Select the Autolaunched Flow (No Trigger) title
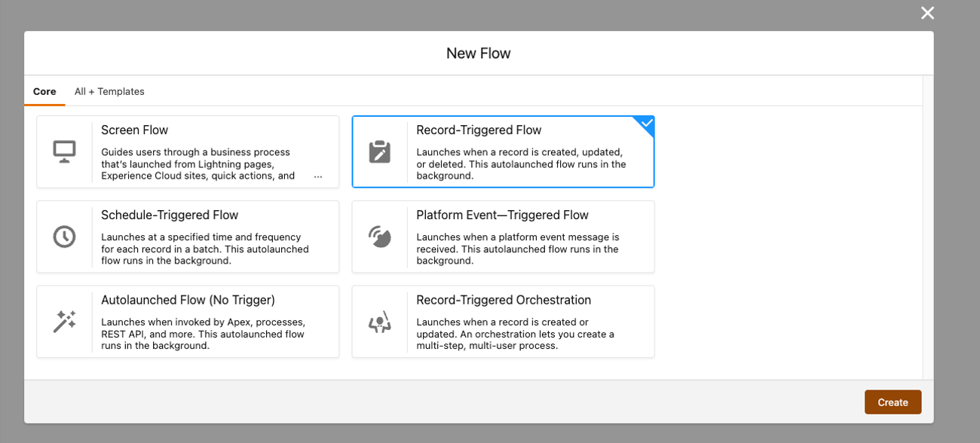This screenshot has height=443, width=980. tap(188, 301)
